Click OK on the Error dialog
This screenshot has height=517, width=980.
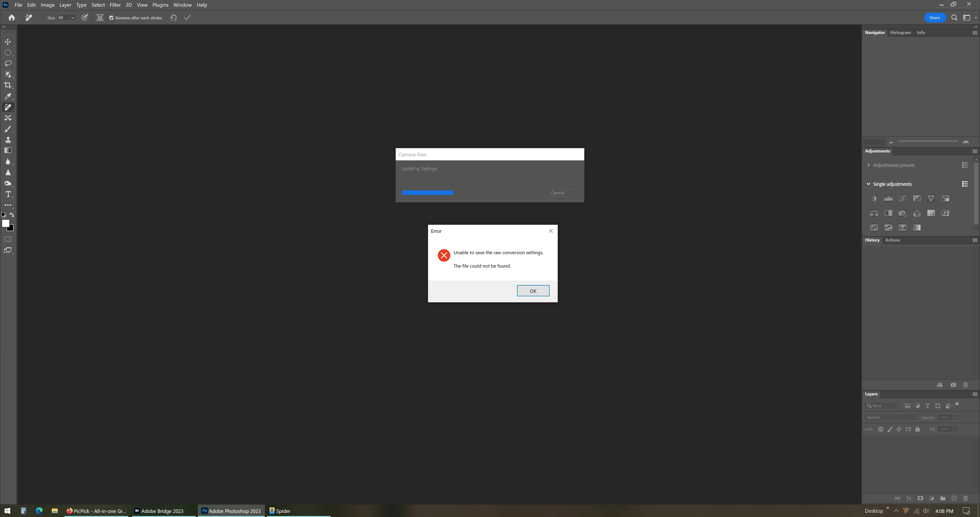tap(533, 291)
